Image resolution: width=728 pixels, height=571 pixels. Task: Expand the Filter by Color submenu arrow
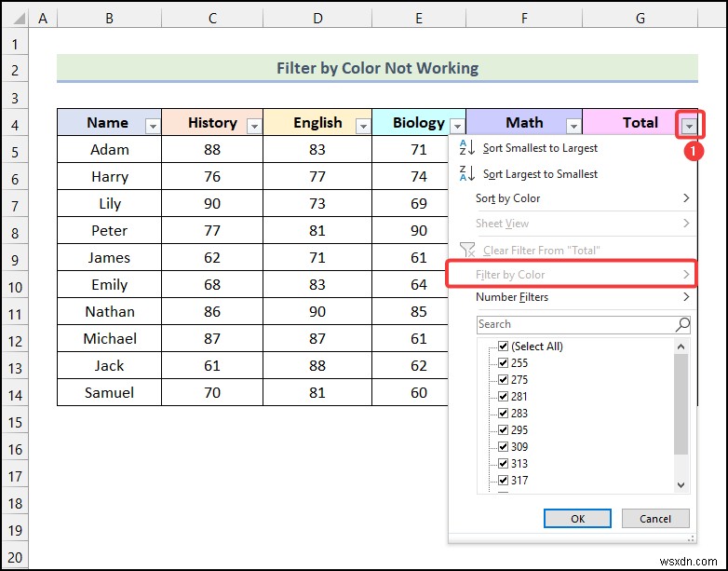click(686, 274)
